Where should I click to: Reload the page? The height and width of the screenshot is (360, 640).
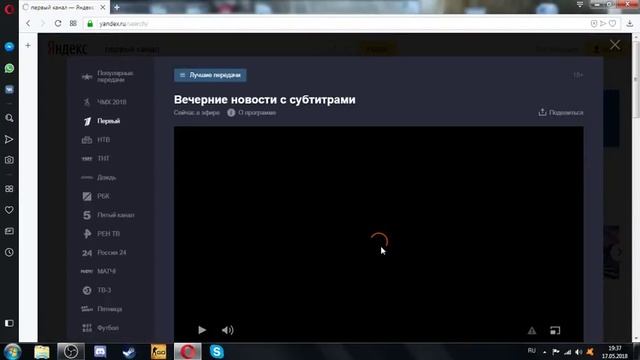pos(58,24)
